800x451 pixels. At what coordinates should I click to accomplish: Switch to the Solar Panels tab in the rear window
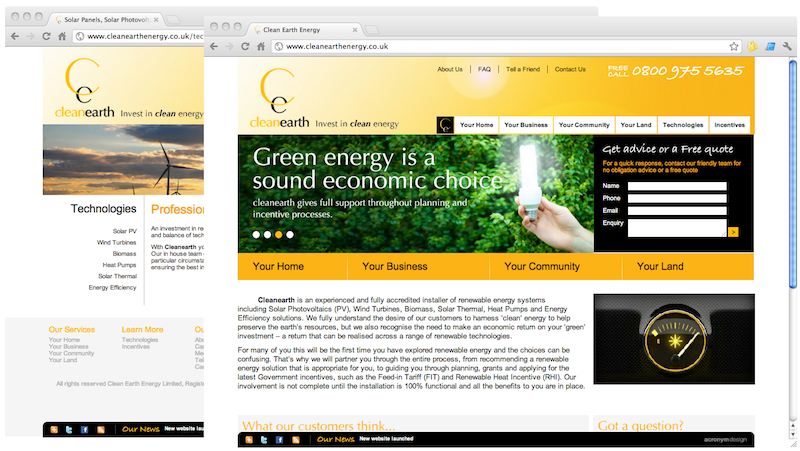tap(107, 20)
